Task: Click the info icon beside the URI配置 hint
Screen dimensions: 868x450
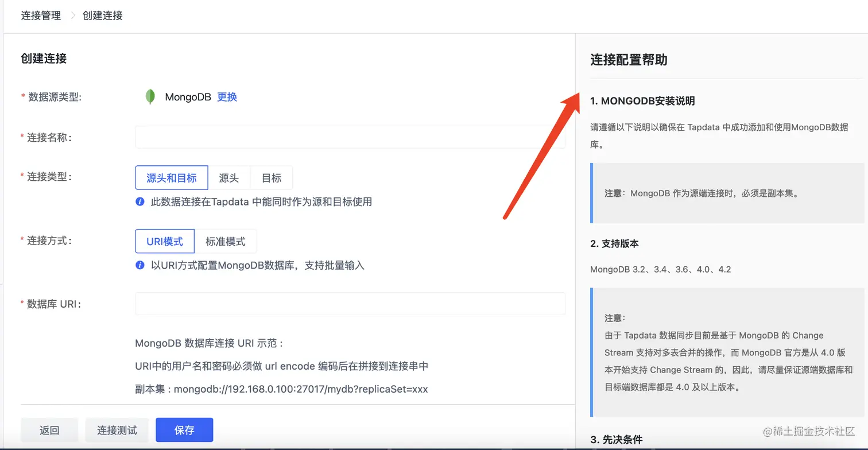Action: click(x=139, y=265)
